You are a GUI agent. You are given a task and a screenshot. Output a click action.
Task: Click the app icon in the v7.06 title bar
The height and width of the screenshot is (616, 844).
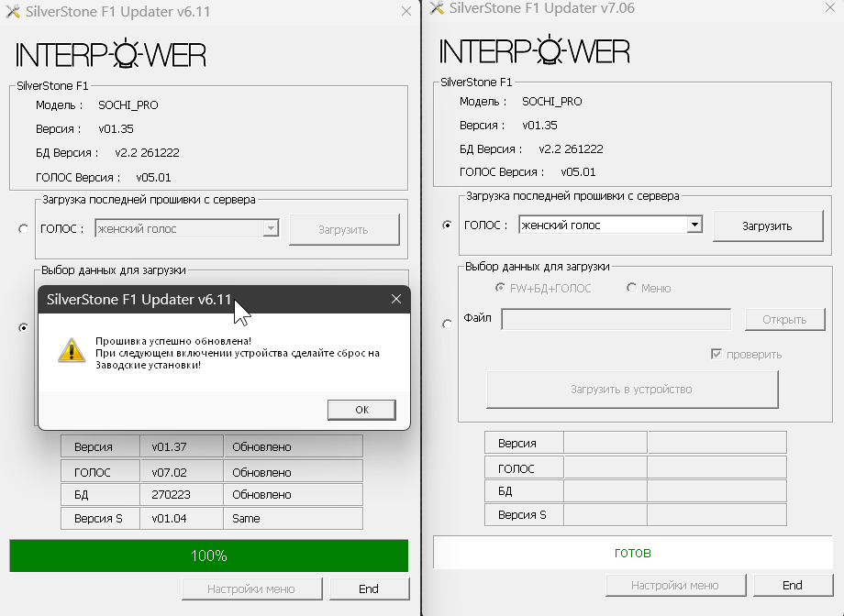click(x=436, y=8)
